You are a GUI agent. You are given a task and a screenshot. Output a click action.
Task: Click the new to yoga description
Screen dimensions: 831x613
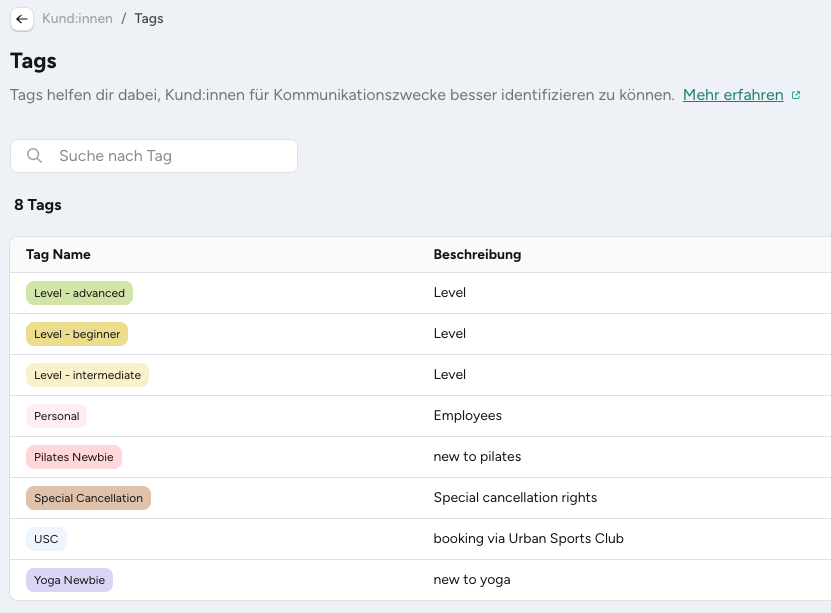[472, 580]
